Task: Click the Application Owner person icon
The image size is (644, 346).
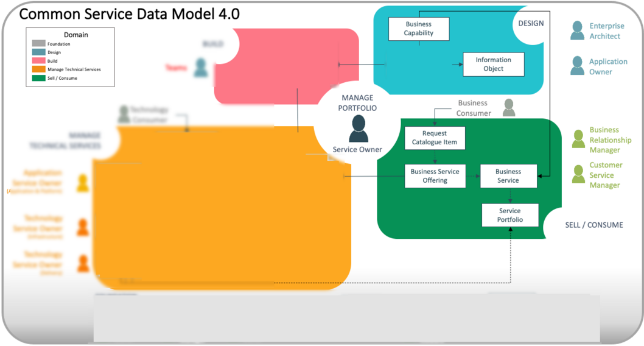Action: [x=577, y=66]
